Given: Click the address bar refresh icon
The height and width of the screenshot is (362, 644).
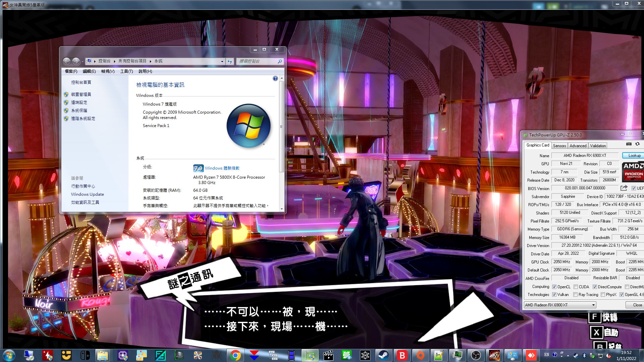Looking at the screenshot, I should tap(230, 61).
